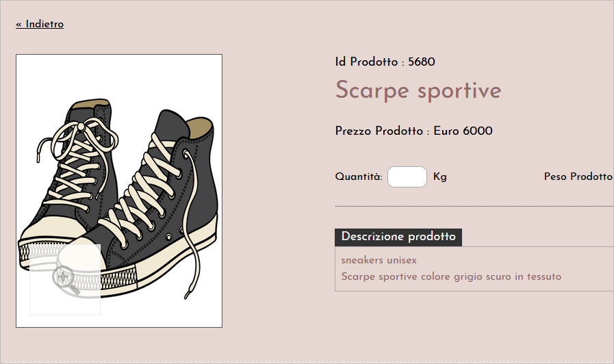Open the Descrizione prodotto tab

(x=398, y=237)
